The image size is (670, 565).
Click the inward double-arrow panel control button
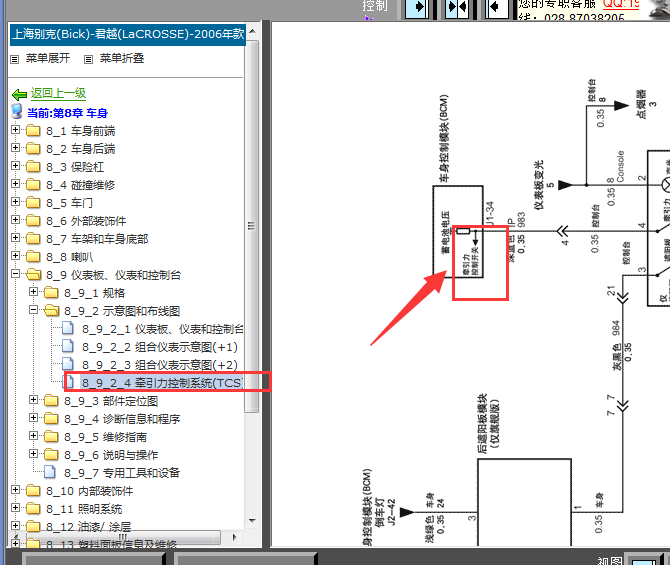tap(457, 7)
